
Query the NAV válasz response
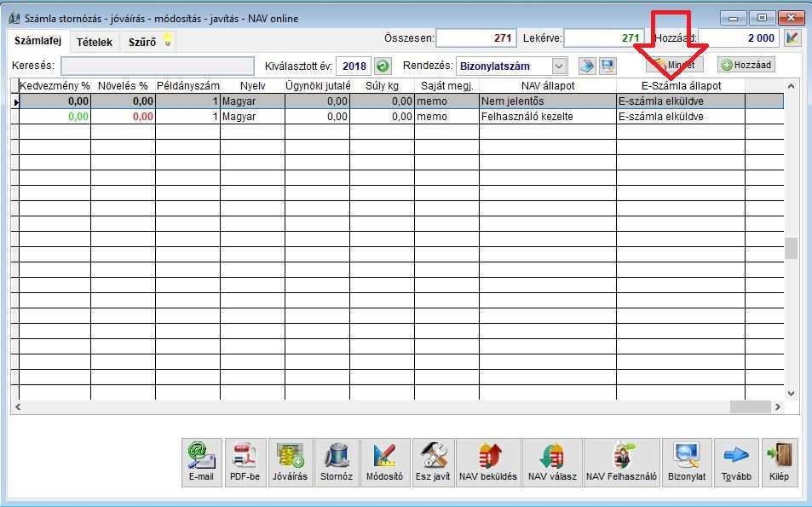(x=553, y=463)
